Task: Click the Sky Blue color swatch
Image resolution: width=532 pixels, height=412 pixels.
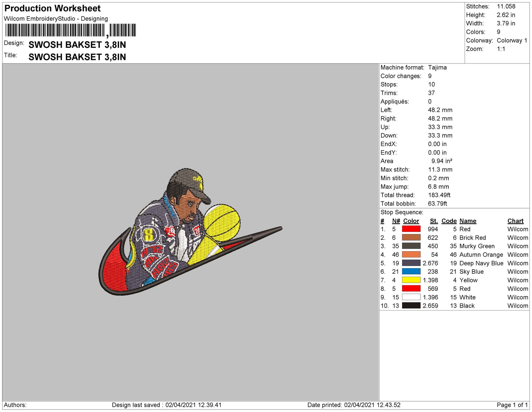Action: pyautogui.click(x=411, y=271)
